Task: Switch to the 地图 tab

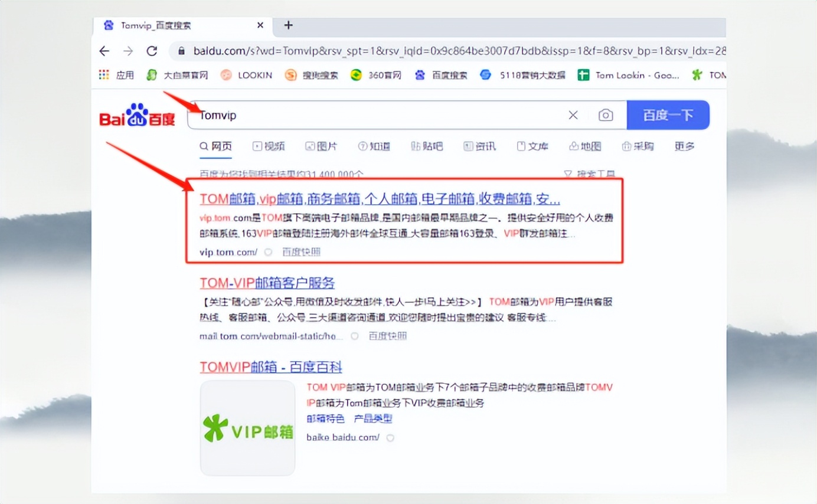Action: click(x=585, y=146)
